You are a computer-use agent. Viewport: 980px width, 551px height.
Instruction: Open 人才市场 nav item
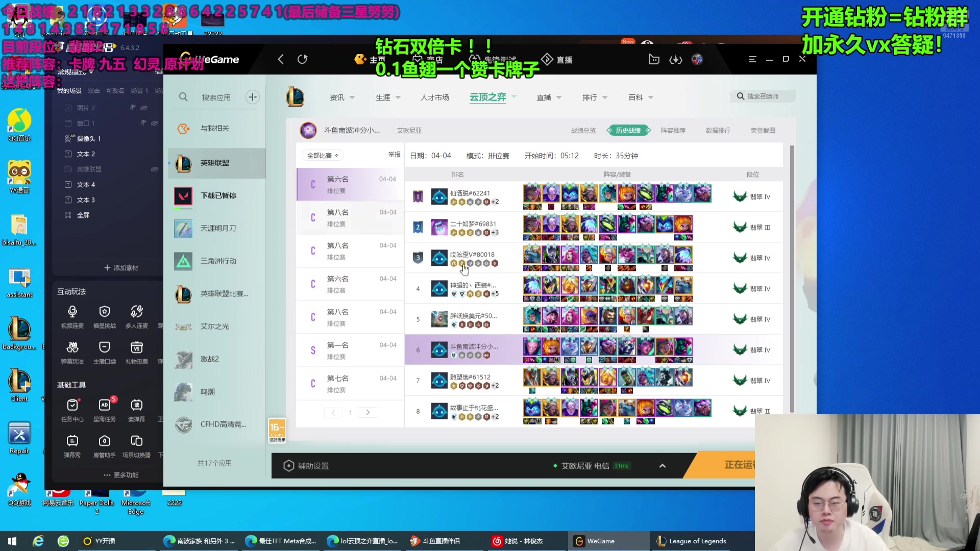(x=435, y=97)
